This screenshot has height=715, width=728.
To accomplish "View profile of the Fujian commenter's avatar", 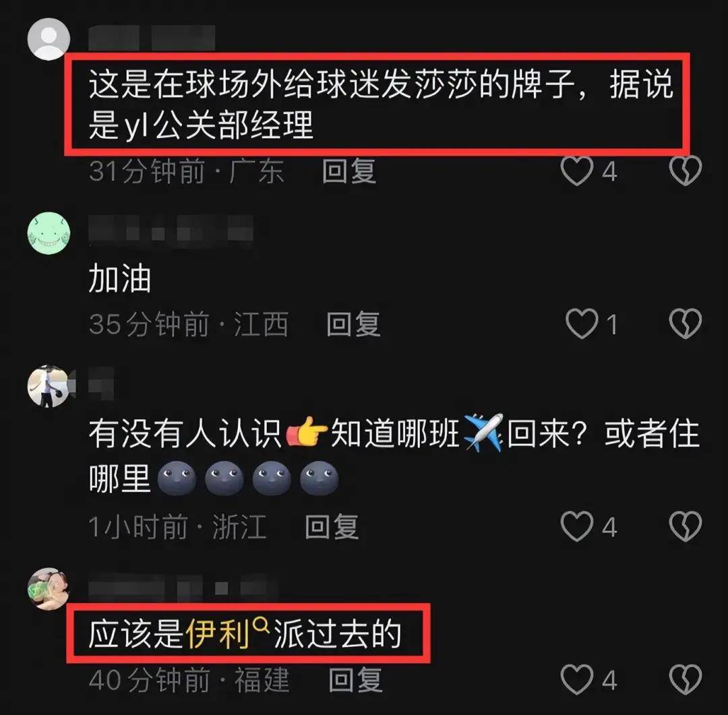I will click(49, 589).
